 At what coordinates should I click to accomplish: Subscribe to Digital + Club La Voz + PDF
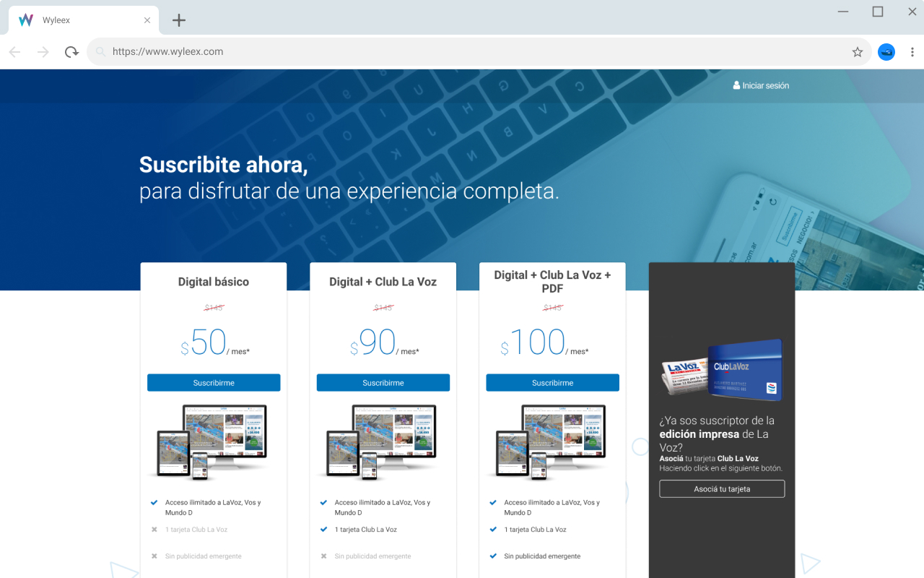(553, 383)
